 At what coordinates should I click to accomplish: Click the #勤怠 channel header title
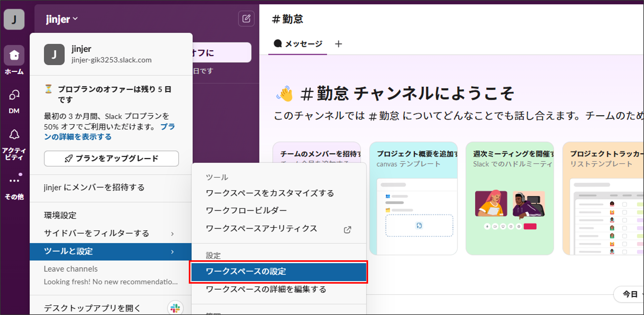287,19
